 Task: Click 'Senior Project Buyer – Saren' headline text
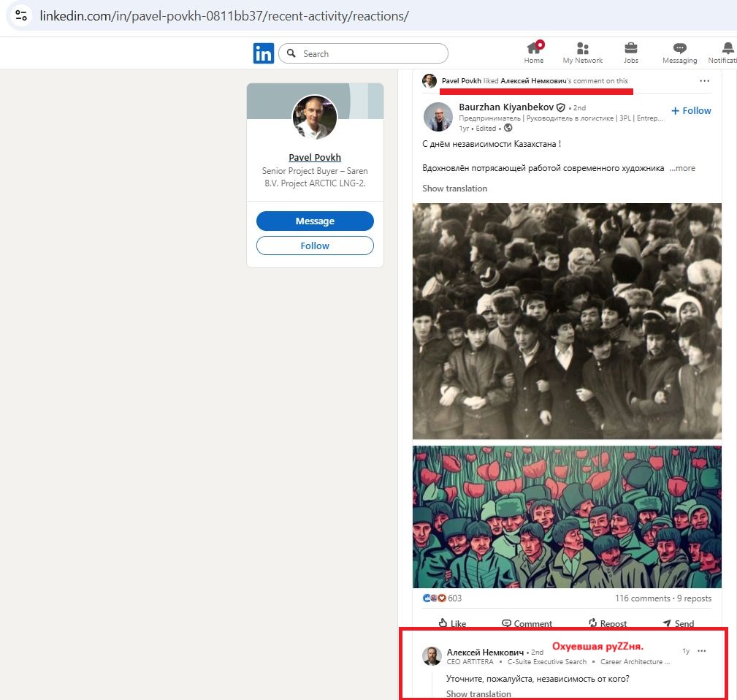tap(315, 171)
